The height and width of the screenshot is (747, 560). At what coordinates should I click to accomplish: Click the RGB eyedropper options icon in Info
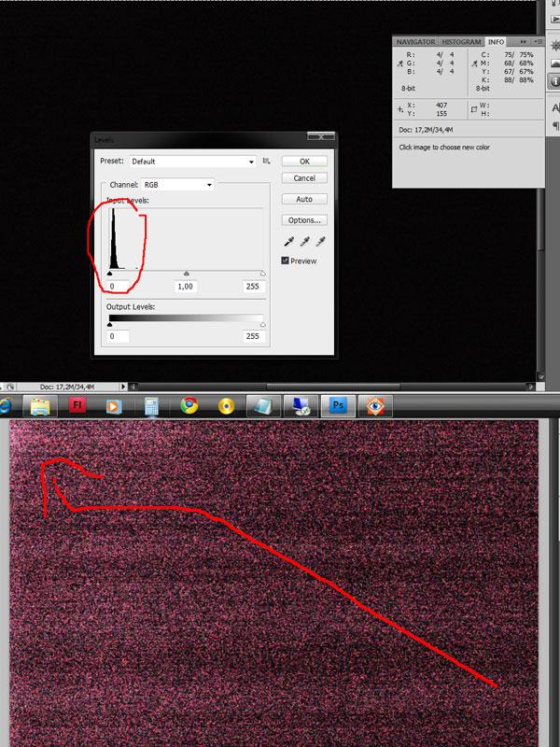[400, 63]
